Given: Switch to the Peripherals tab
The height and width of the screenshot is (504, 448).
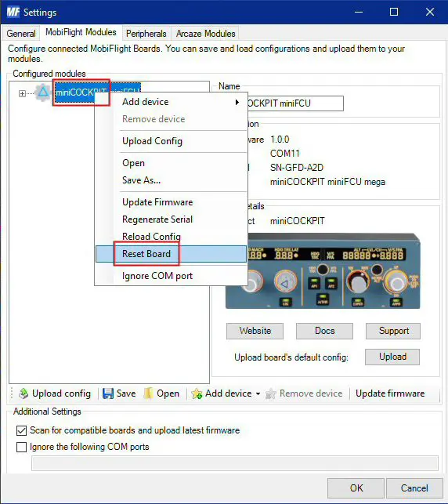Looking at the screenshot, I should coord(146,34).
